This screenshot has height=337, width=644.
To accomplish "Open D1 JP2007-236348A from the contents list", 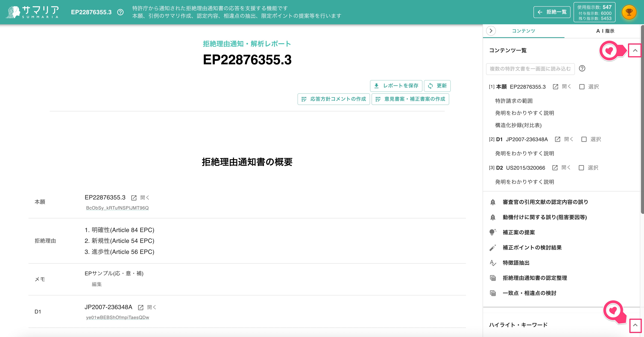I will pos(564,139).
